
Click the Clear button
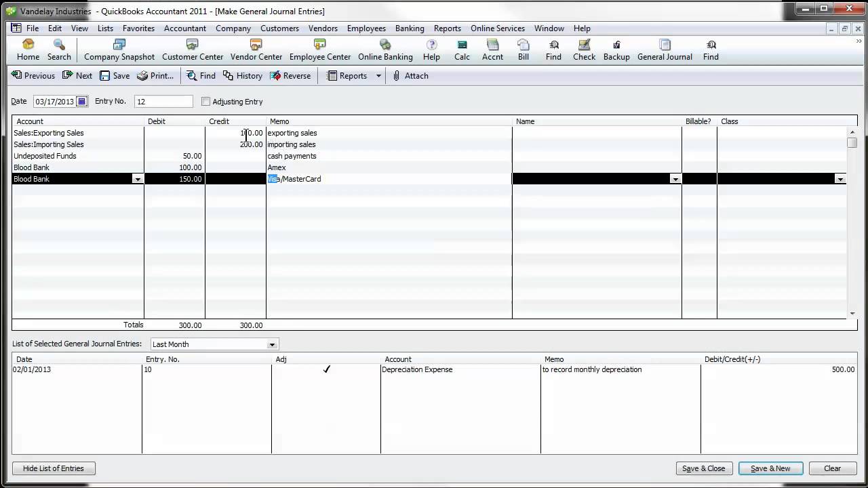tap(832, 468)
